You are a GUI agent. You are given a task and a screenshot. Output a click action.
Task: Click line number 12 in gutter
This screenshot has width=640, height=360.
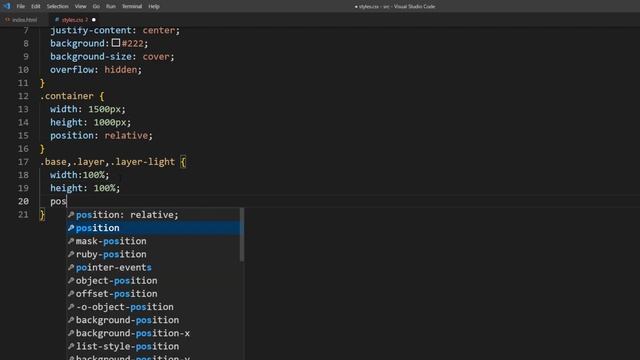pos(23,96)
